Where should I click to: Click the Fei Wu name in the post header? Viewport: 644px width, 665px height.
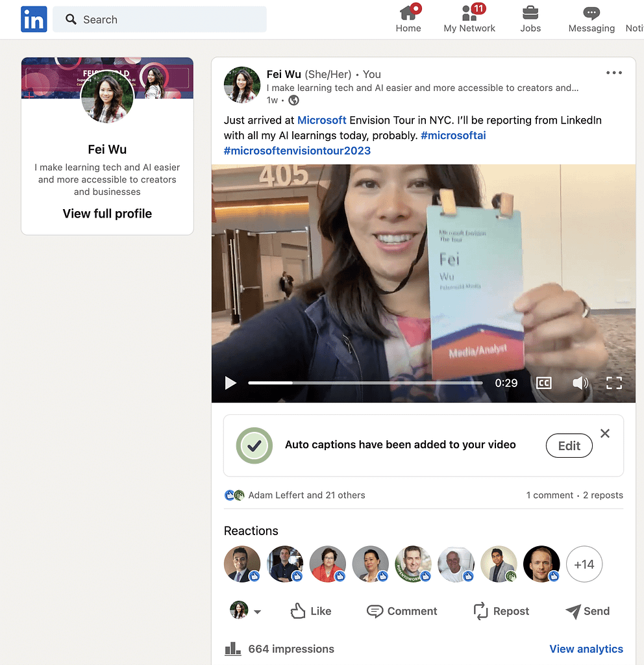pos(284,74)
